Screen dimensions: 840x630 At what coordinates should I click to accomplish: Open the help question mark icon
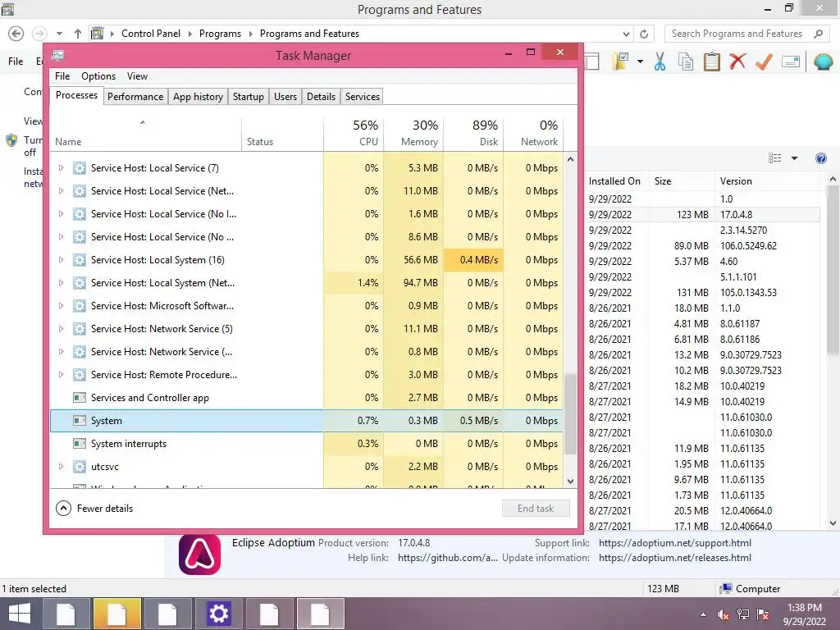(x=820, y=158)
